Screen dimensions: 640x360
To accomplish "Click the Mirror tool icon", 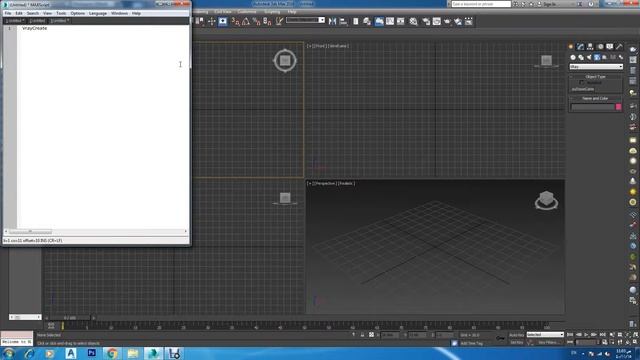I will (x=333, y=21).
